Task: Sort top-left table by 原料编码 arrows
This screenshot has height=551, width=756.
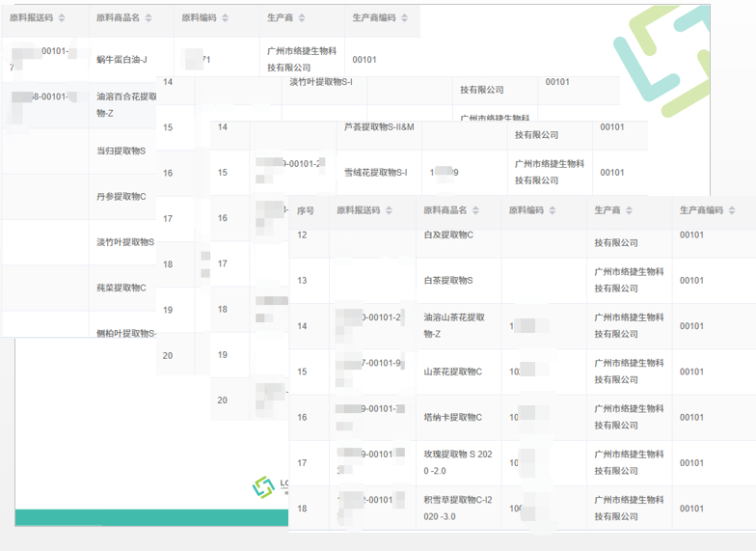Action: pyautogui.click(x=226, y=17)
